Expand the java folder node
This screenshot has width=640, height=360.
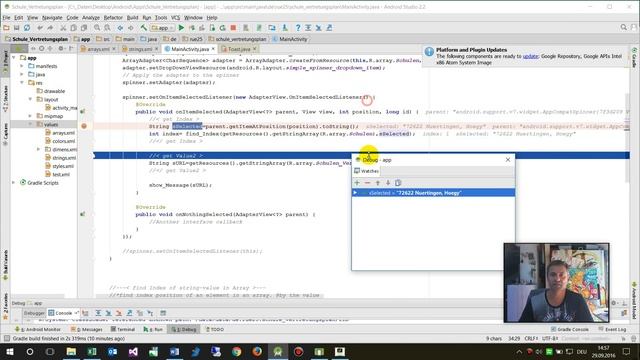(22, 74)
